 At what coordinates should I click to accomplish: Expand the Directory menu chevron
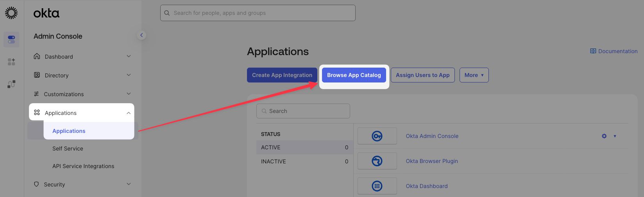129,75
